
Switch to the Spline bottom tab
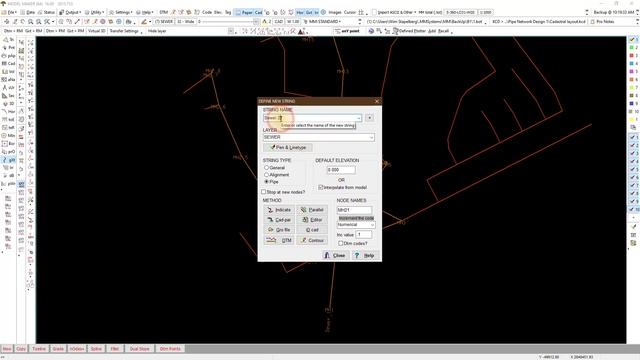[96, 349]
